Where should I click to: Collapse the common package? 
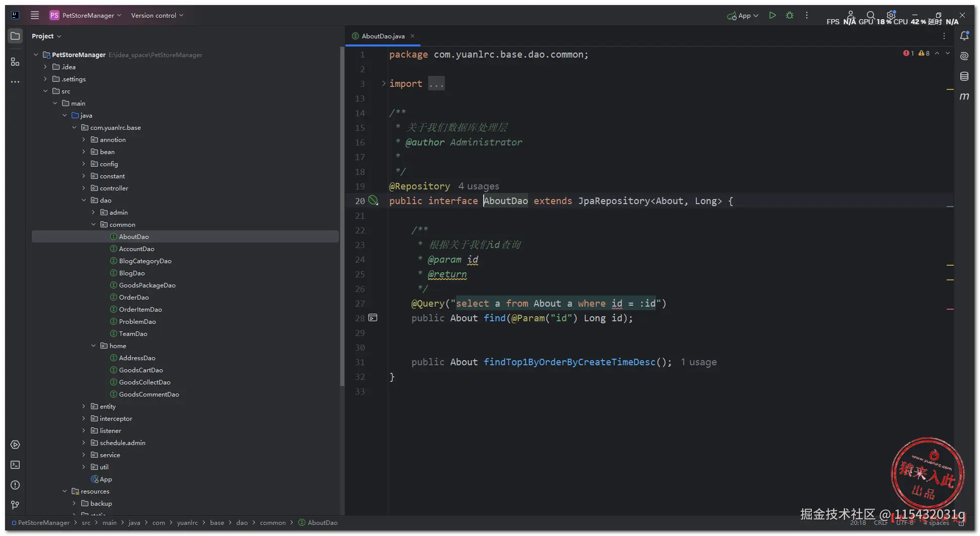click(93, 224)
